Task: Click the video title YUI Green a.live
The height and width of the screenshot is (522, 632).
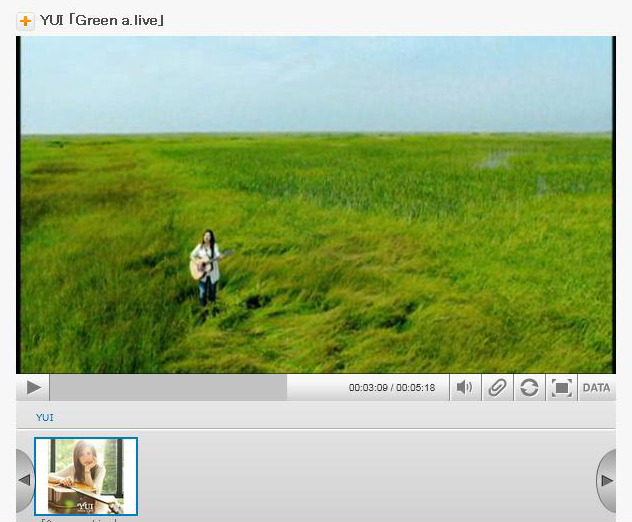Action: click(102, 20)
